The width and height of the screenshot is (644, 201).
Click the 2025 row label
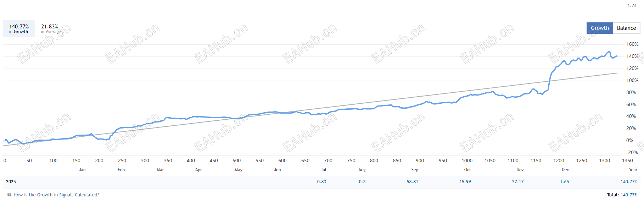[x=11, y=182]
